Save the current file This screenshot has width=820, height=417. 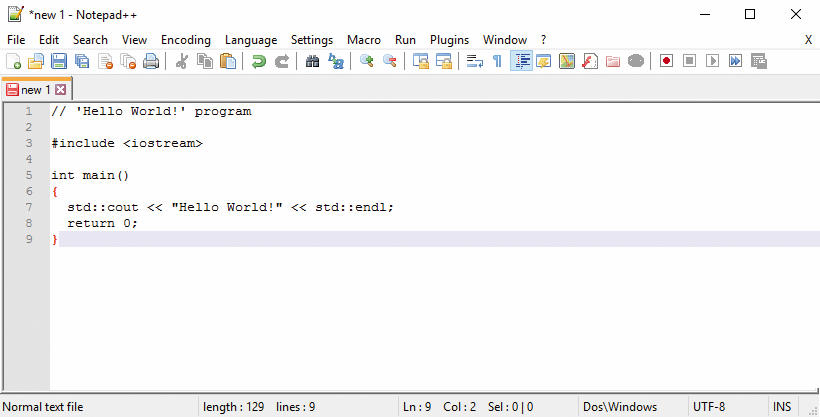[x=59, y=61]
